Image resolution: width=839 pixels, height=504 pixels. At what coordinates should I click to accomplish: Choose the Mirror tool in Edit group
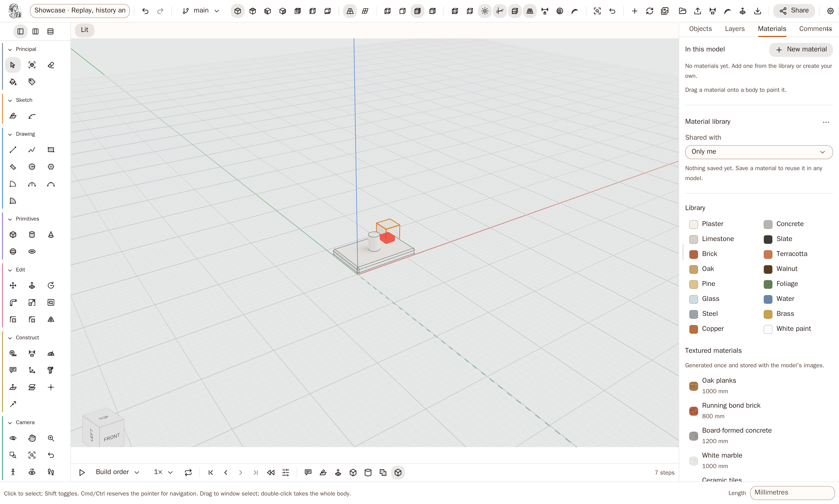click(51, 320)
